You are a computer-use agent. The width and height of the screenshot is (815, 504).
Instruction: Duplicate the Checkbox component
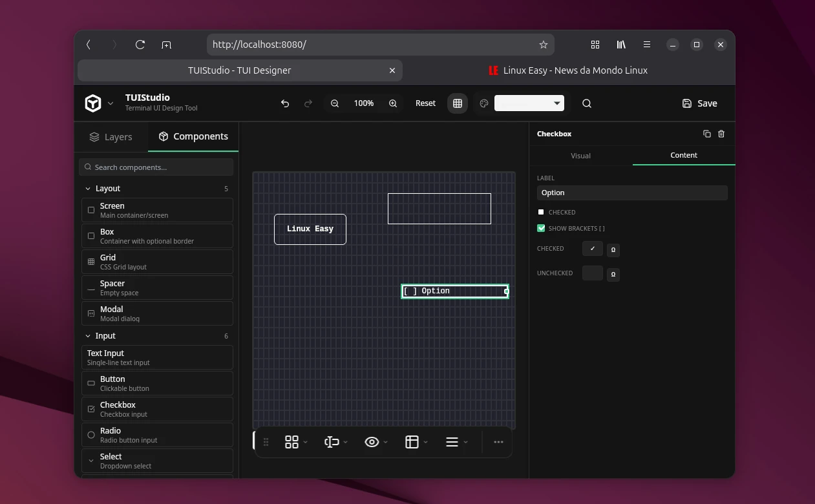point(706,134)
